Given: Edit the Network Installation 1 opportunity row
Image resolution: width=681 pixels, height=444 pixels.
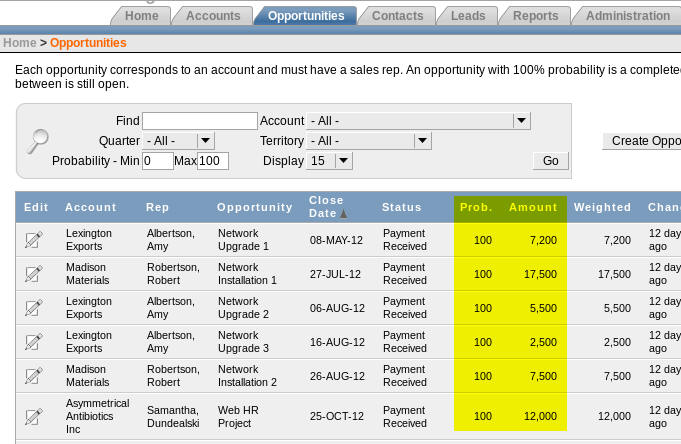Looking at the screenshot, I should tap(34, 274).
